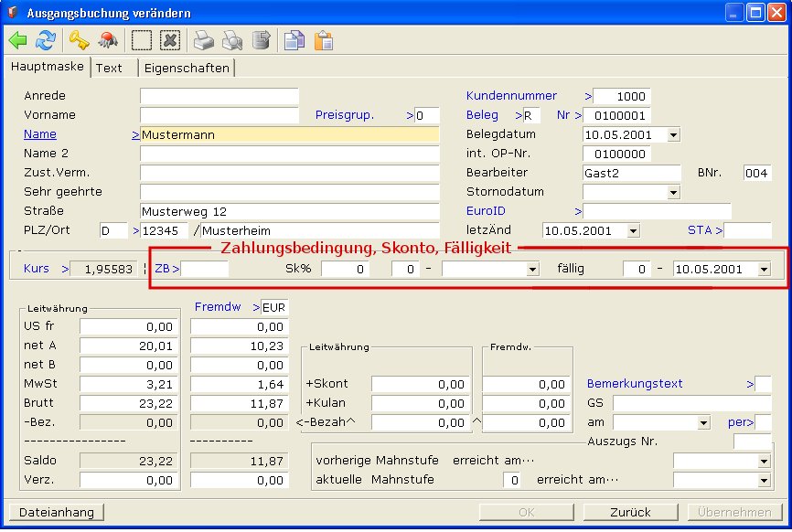Open the Eigenschaften tab
The height and width of the screenshot is (532, 792).
[x=187, y=68]
